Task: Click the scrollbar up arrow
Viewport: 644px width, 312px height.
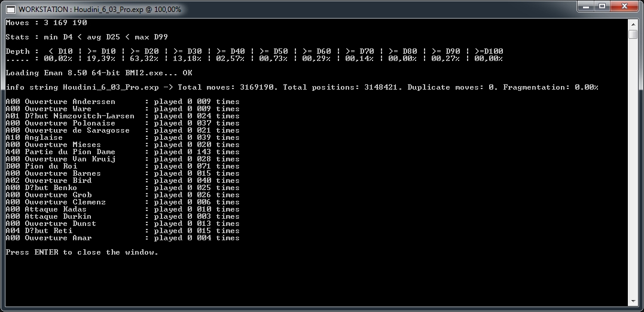Action: click(633, 23)
